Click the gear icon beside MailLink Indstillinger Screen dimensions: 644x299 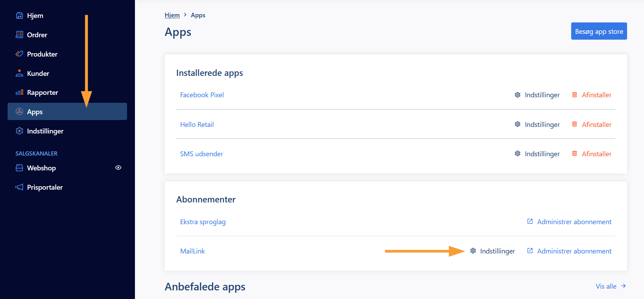[473, 251]
